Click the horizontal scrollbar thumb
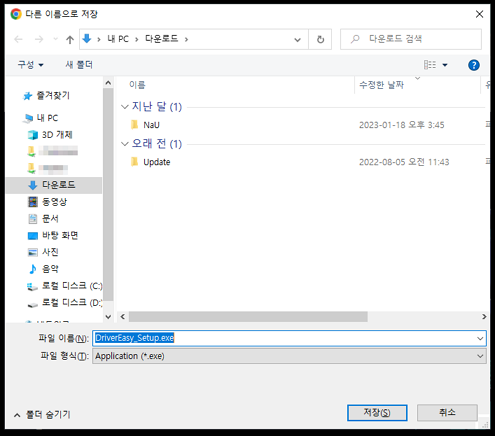The width and height of the screenshot is (495, 436). (248, 317)
